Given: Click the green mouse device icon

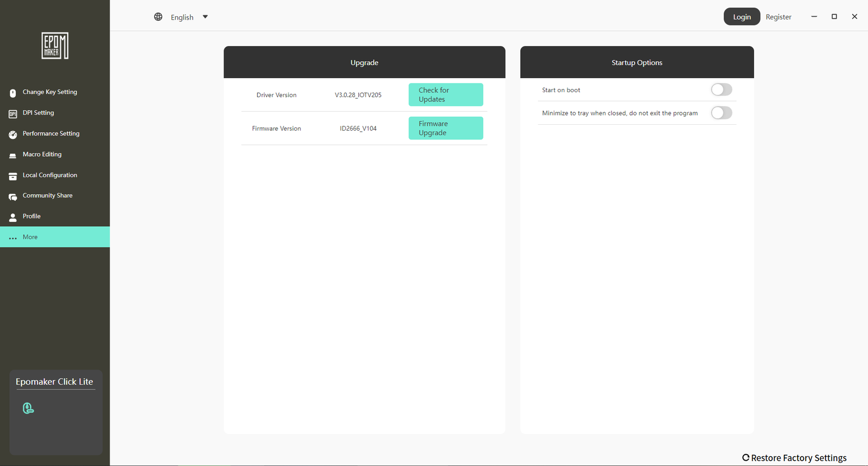Looking at the screenshot, I should coord(28,408).
